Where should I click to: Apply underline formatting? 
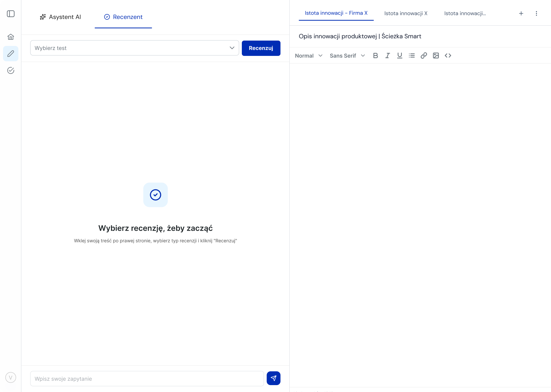(400, 56)
